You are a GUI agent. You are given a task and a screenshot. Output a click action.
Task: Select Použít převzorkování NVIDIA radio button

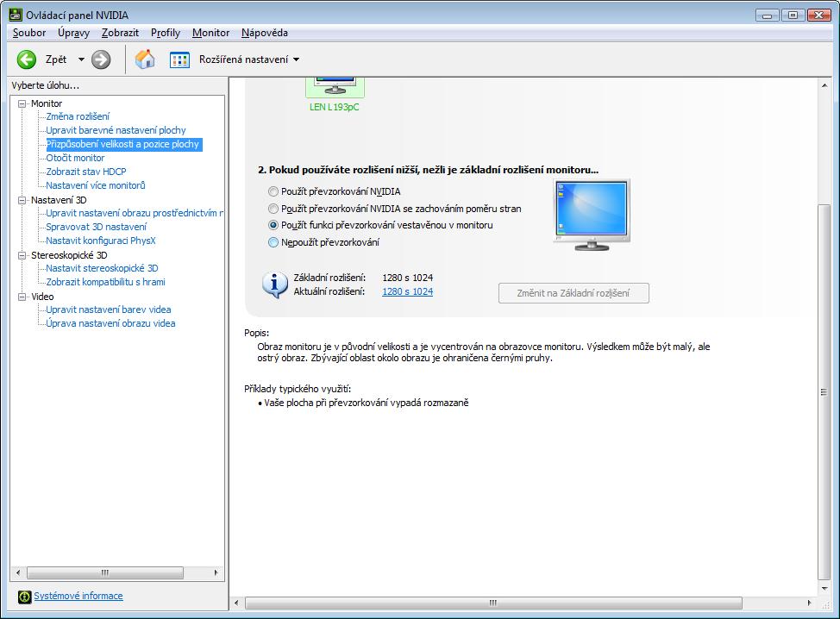pyautogui.click(x=273, y=191)
